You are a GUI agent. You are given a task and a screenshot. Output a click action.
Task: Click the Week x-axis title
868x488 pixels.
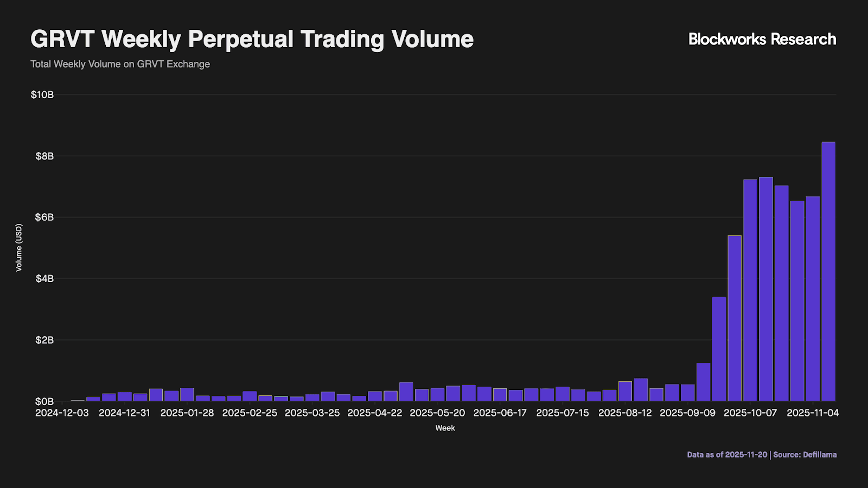click(445, 428)
